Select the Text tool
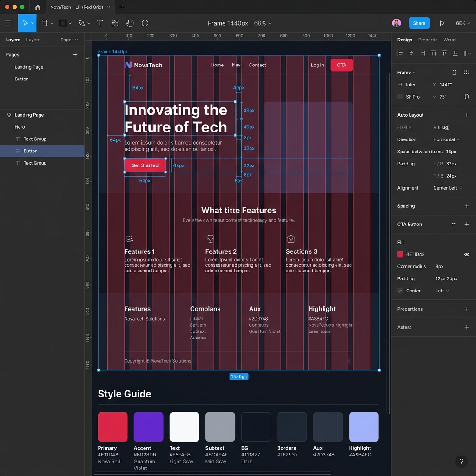 click(x=100, y=23)
